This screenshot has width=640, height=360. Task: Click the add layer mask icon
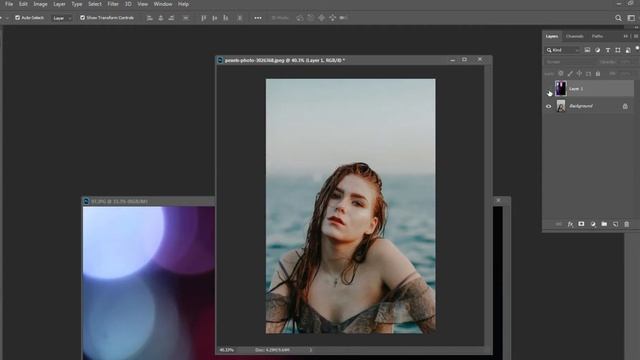(581, 224)
